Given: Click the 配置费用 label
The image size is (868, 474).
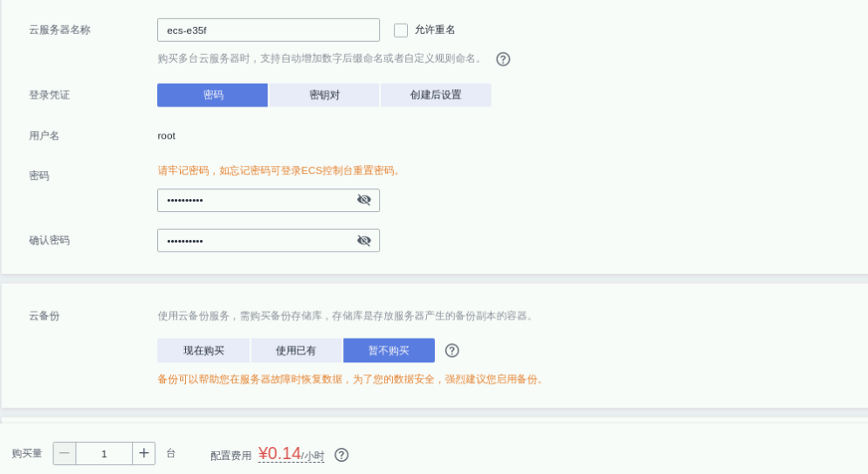Looking at the screenshot, I should click(x=231, y=456).
